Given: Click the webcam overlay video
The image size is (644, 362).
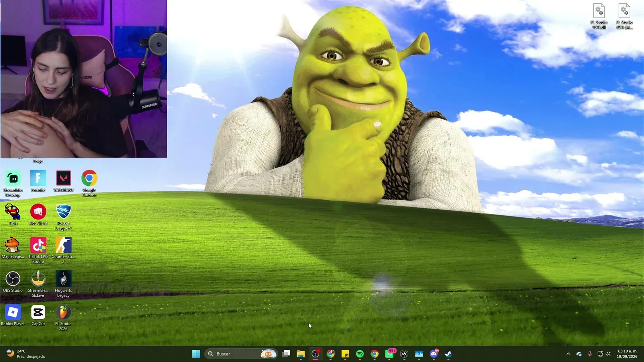Looking at the screenshot, I should 83,79.
